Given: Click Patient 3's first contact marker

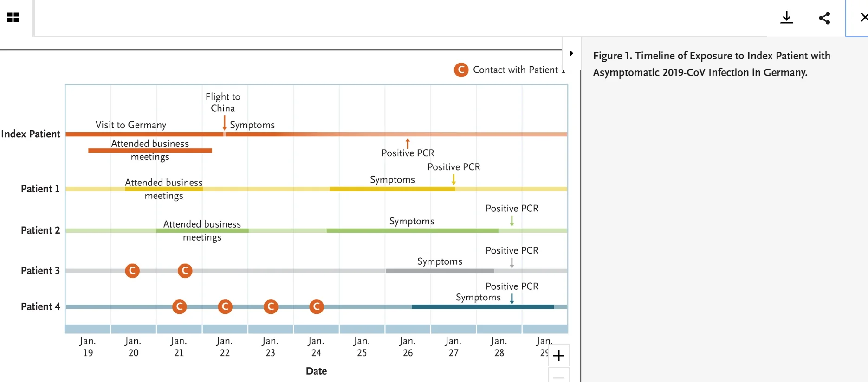Looking at the screenshot, I should click(x=132, y=271).
